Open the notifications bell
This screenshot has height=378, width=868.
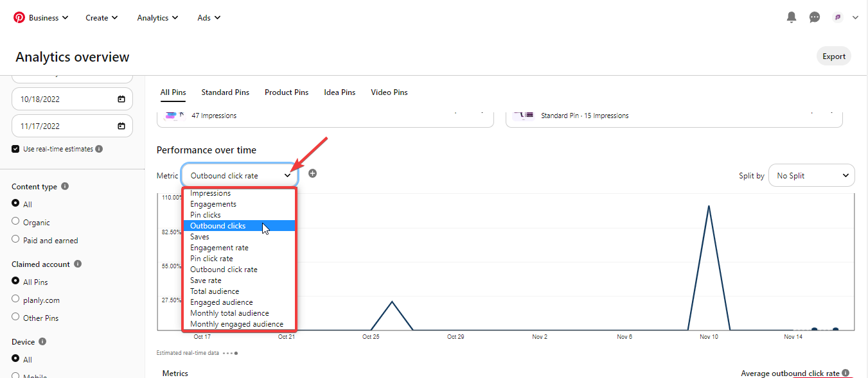pos(792,17)
